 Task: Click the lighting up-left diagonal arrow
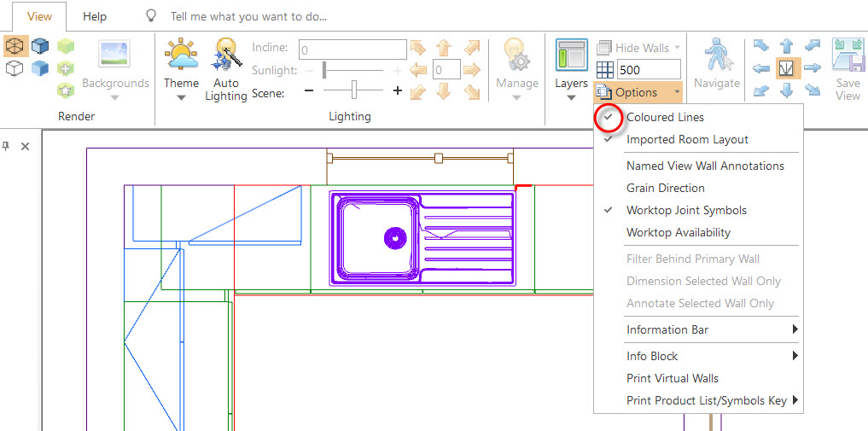click(418, 48)
